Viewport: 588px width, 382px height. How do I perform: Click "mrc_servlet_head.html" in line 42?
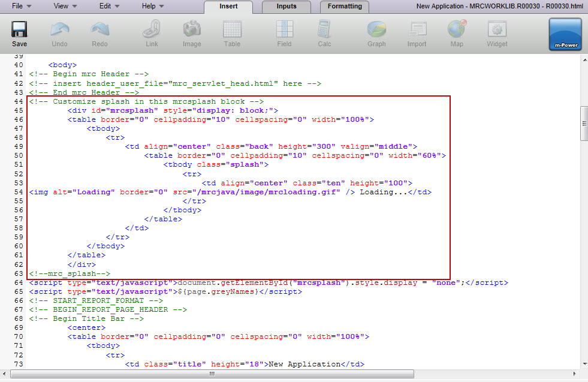click(223, 83)
